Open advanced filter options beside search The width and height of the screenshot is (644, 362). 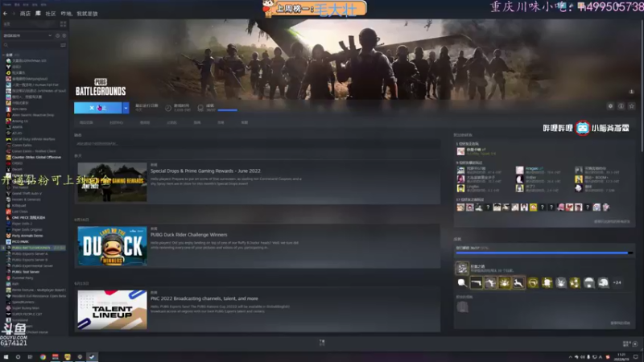pos(63,45)
